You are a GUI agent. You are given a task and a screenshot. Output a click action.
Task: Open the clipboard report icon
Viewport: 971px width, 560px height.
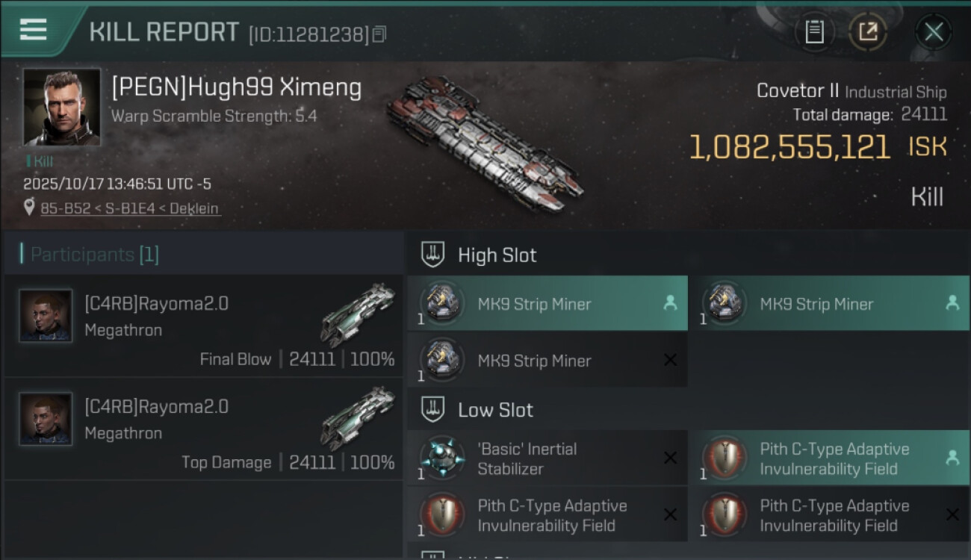click(x=814, y=31)
